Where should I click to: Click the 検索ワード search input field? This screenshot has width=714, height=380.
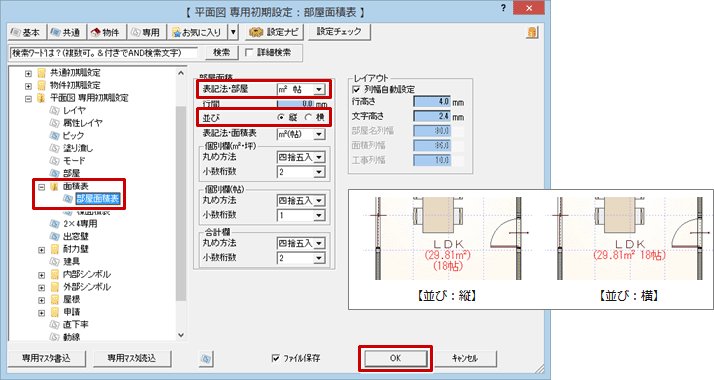click(104, 53)
